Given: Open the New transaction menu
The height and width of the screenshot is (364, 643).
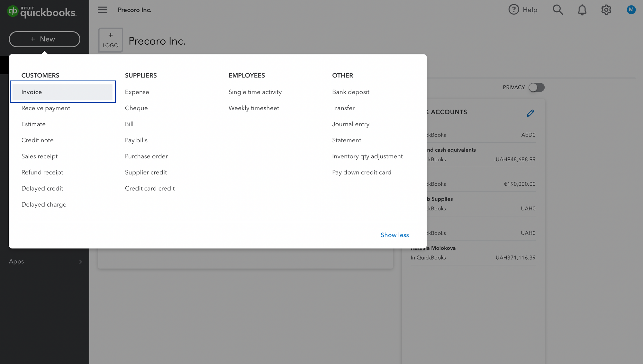Looking at the screenshot, I should 44,39.
